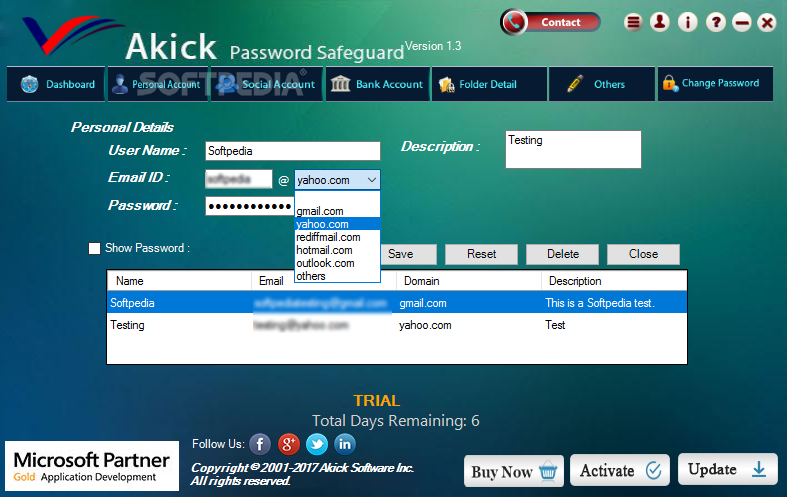Click the Reset button

coord(481,254)
